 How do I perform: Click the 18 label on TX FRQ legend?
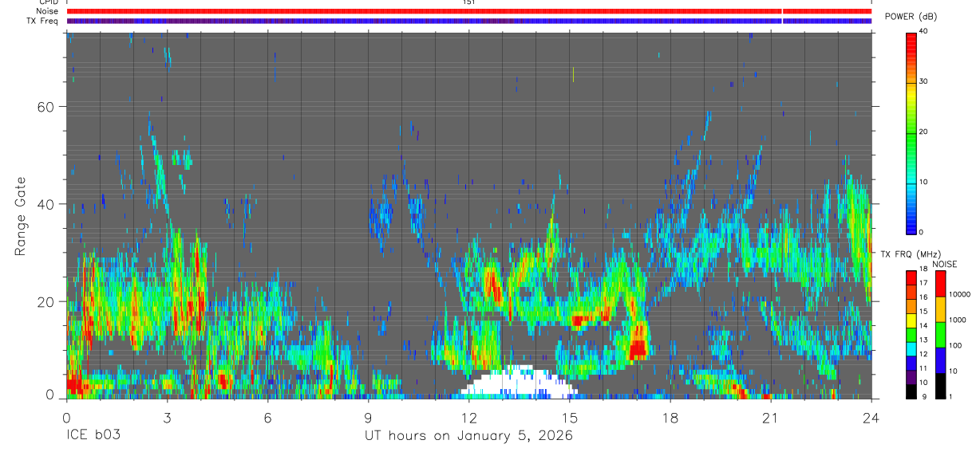tap(923, 269)
